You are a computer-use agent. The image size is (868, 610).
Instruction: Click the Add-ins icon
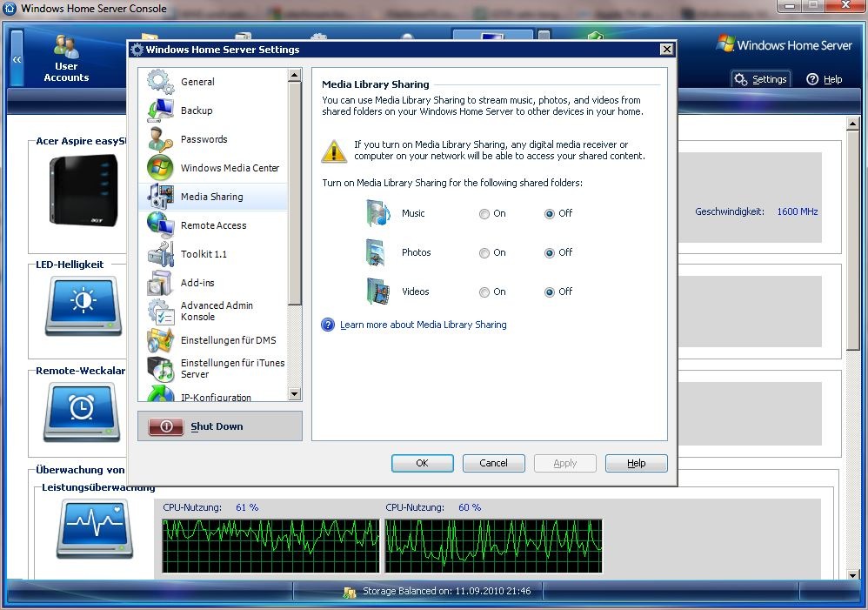(161, 283)
